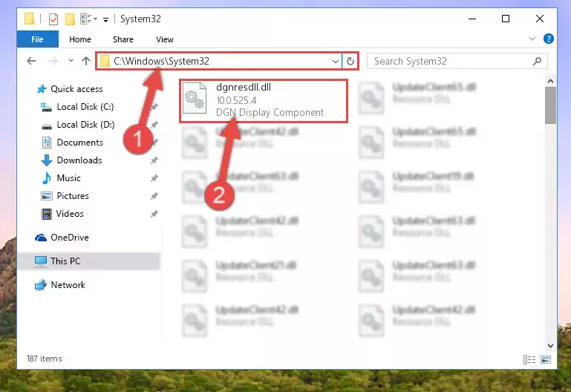Open Documents in the navigation pane

(79, 143)
